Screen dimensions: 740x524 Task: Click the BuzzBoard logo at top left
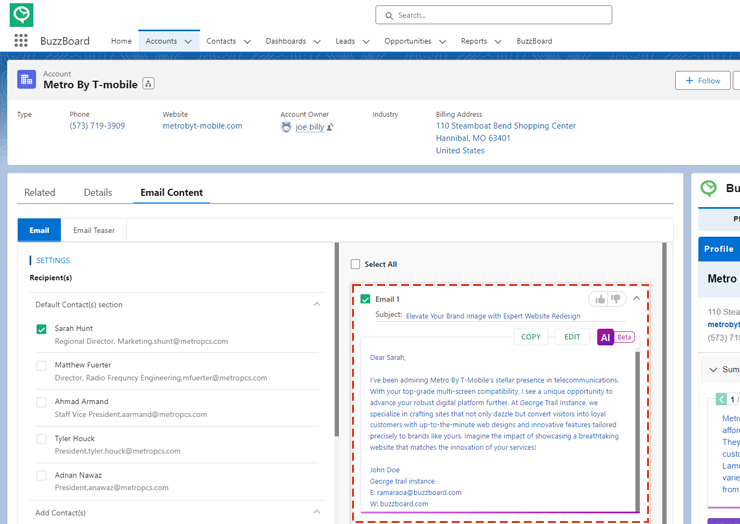coord(21,15)
